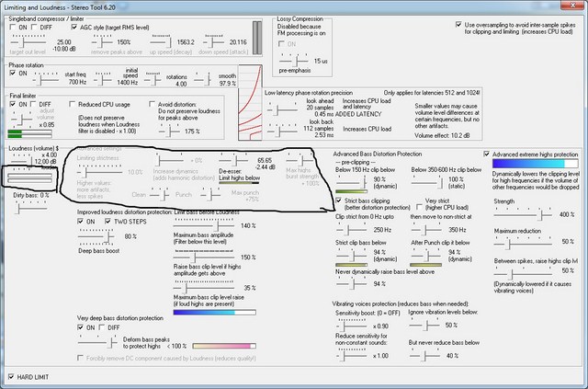Close the Stereo Tool window

(573, 6)
